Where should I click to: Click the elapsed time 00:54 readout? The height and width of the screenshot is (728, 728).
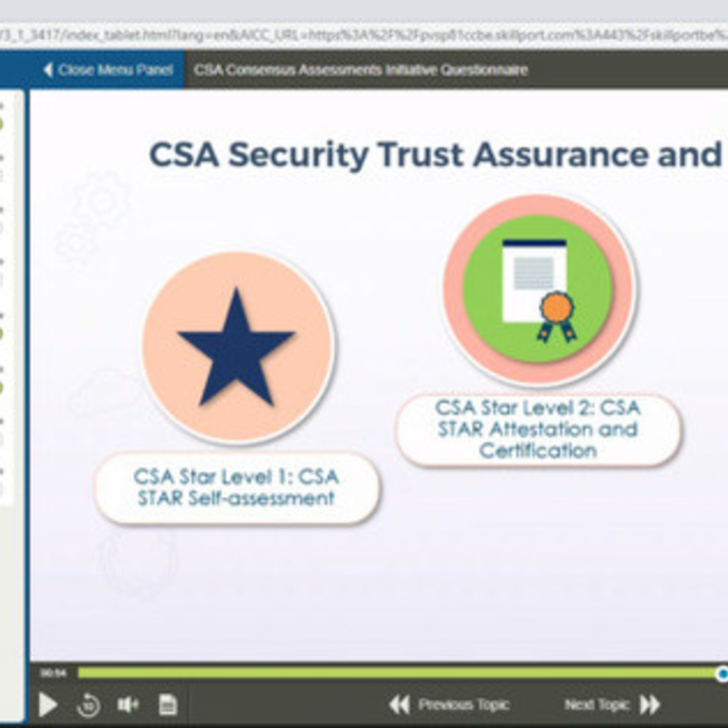(x=54, y=673)
